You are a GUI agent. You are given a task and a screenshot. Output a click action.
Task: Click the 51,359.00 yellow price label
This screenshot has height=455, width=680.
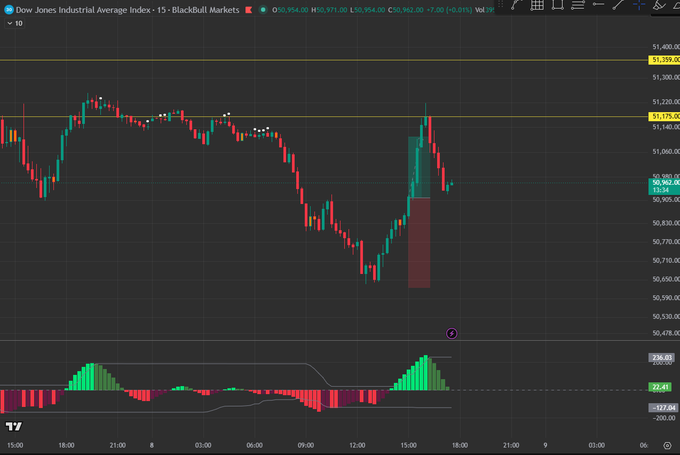[664, 60]
